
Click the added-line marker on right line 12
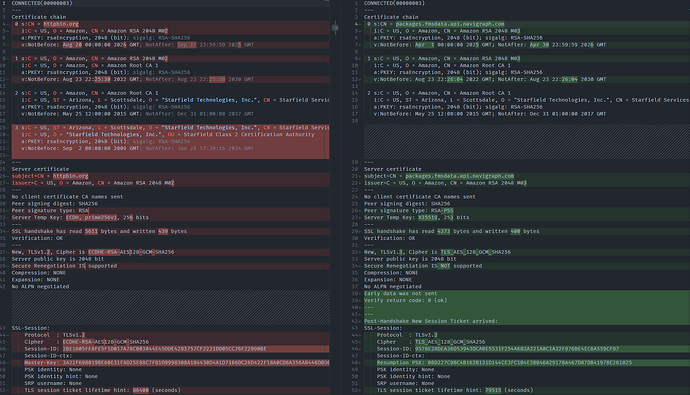[x=360, y=80]
